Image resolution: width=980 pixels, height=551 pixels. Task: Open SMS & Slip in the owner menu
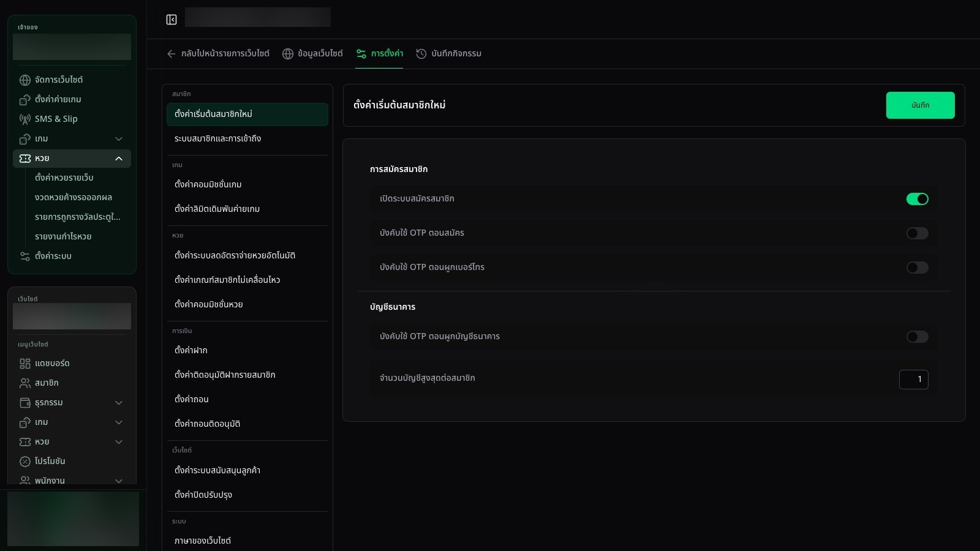72,119
